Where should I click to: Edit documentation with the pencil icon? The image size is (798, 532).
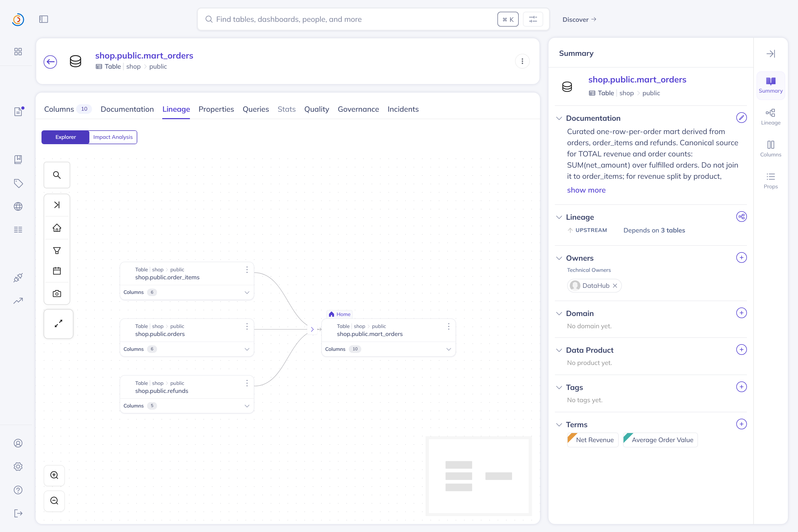pyautogui.click(x=741, y=118)
